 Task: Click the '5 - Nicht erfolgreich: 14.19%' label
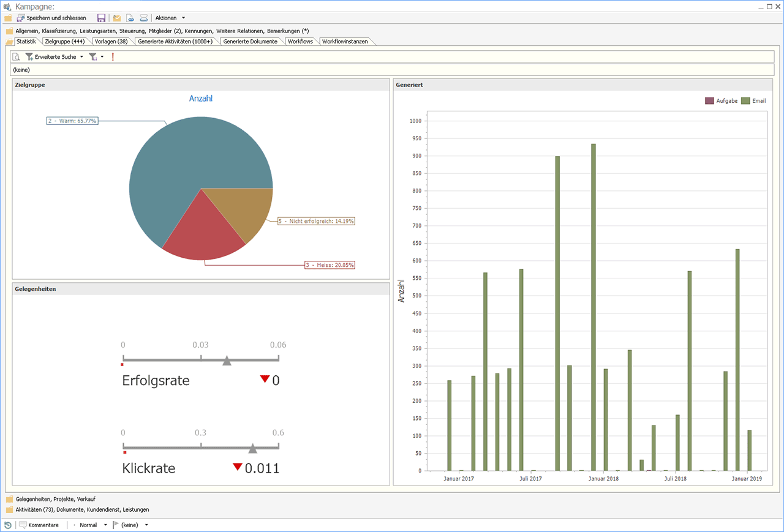(x=316, y=221)
